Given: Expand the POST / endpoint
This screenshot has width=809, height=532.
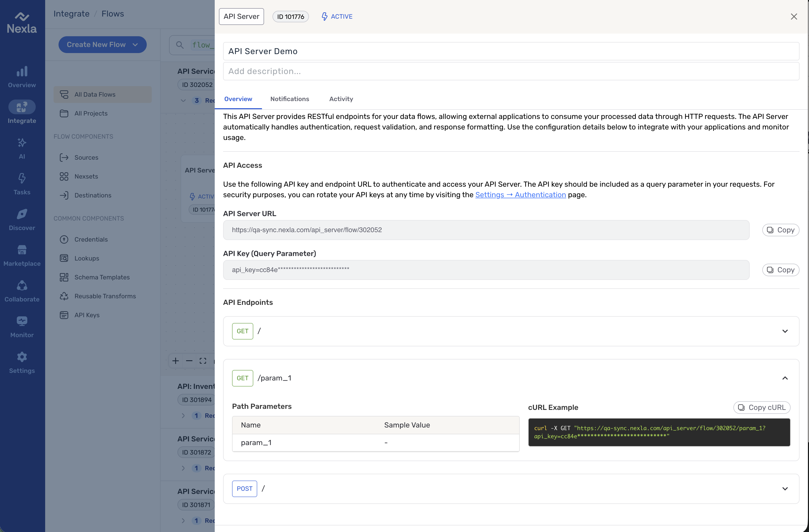Looking at the screenshot, I should coord(785,488).
